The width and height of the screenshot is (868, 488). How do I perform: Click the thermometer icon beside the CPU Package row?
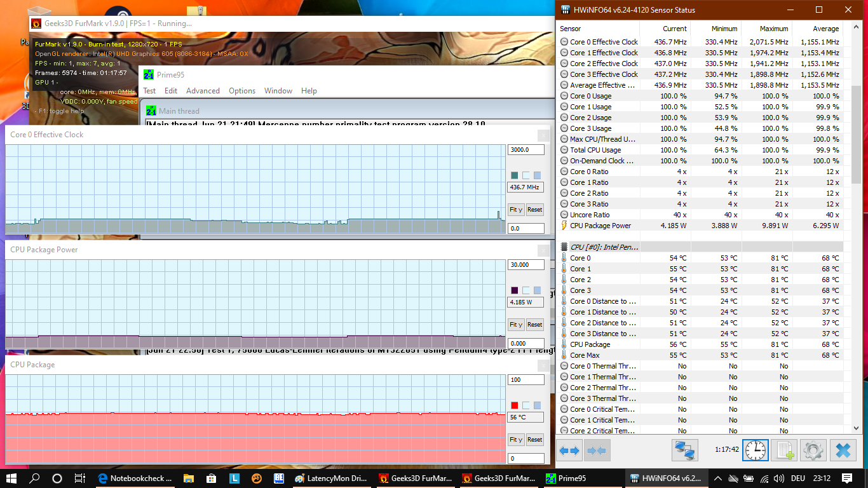pos(564,344)
